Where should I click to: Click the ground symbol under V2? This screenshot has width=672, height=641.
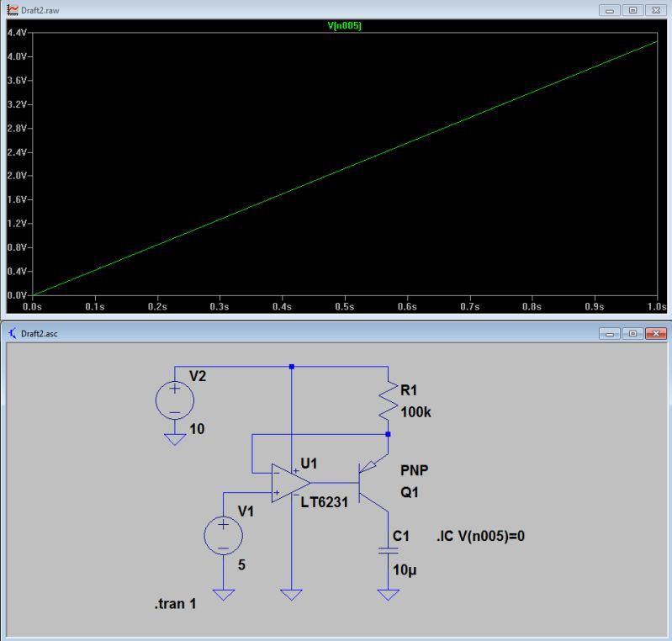[175, 439]
